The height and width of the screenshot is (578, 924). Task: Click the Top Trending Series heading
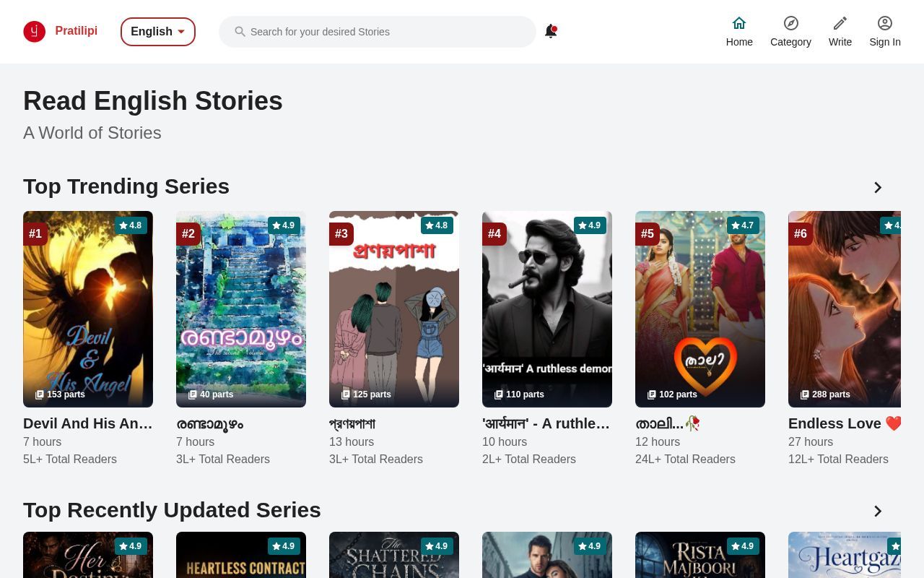point(126,186)
